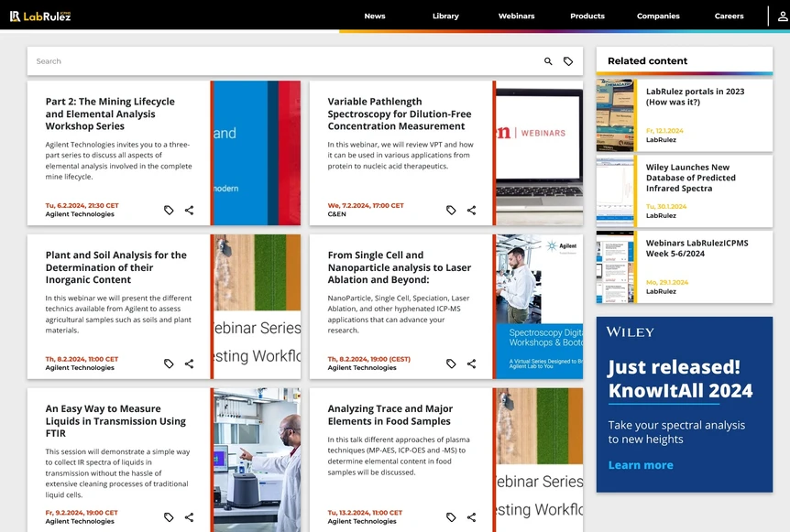Viewport: 790px width, 532px height.
Task: Click date Fr, 9.2.2024, 19:00 CET
Action: pos(82,513)
